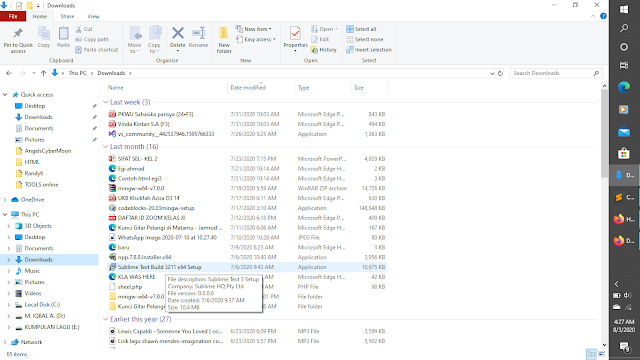640x360 pixels.
Task: Go Back in navigation
Action: 9,73
